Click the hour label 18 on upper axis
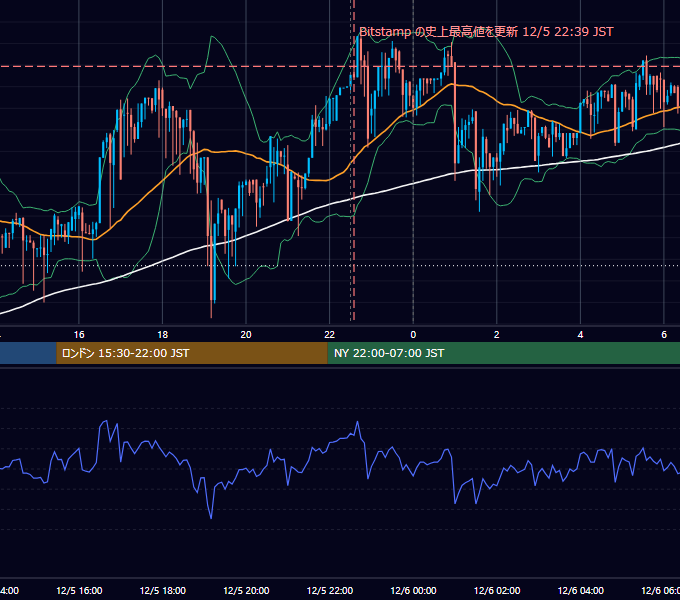The image size is (680, 600). point(163,335)
